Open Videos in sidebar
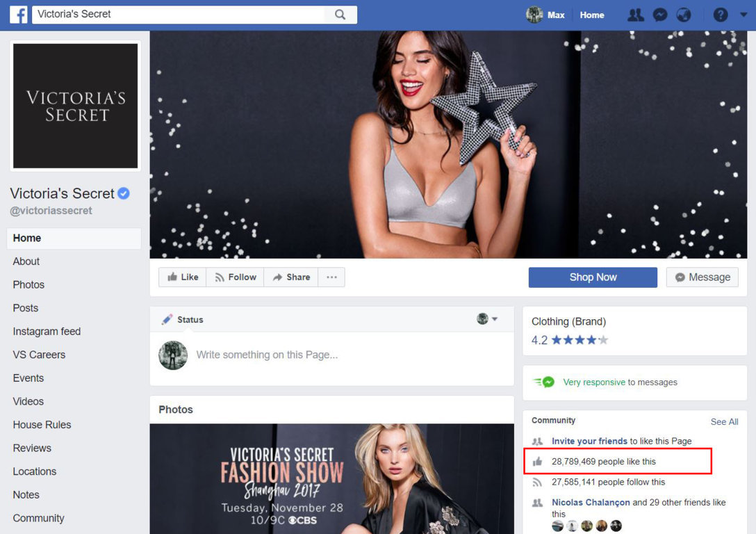This screenshot has height=534, width=756. tap(28, 401)
